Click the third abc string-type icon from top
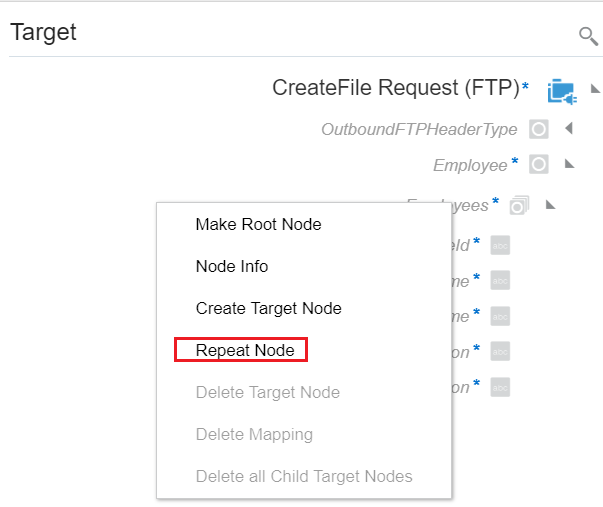Screen dimensions: 603x507 point(501,316)
